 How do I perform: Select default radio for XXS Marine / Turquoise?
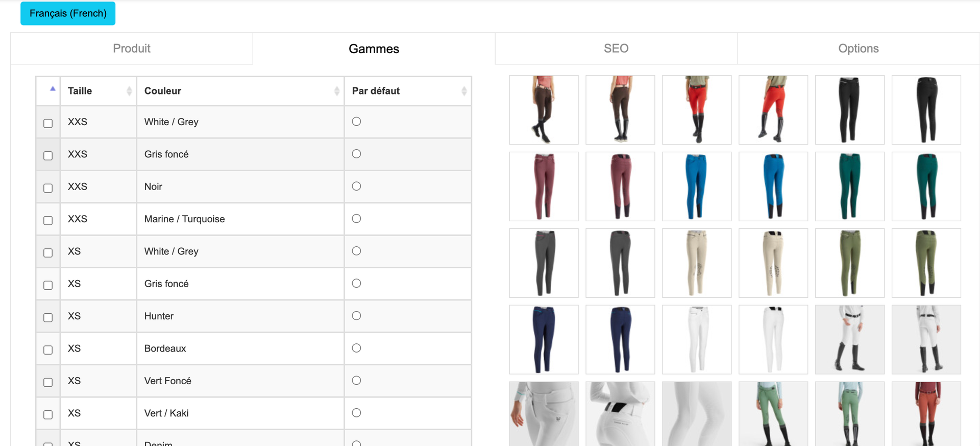click(x=356, y=219)
